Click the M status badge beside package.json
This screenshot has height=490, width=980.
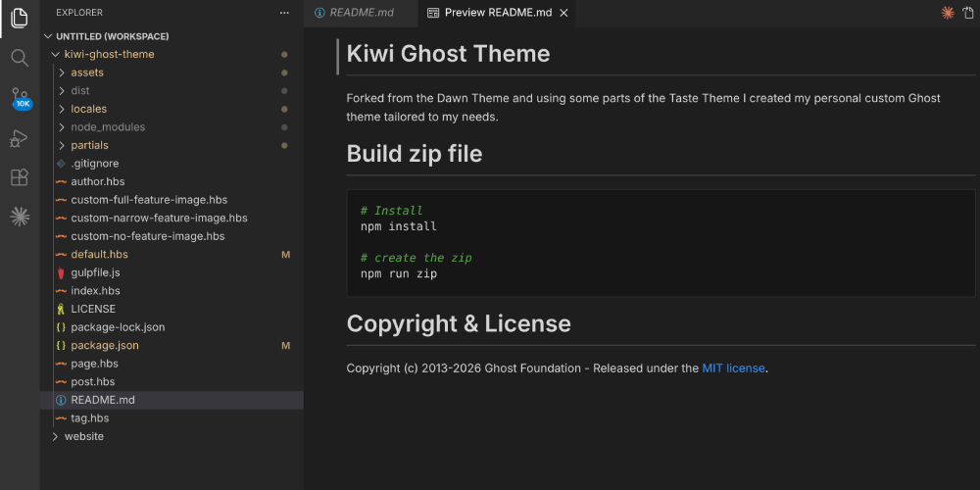point(285,345)
